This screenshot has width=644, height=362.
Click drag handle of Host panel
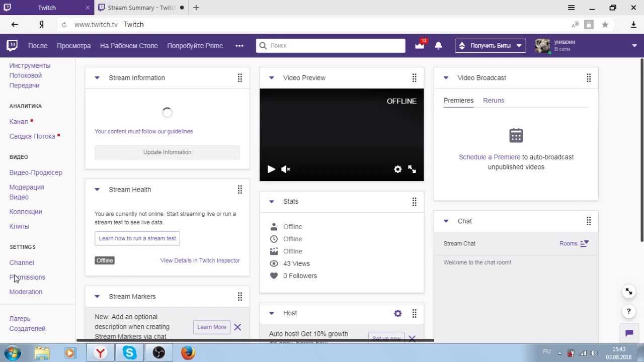tap(415, 313)
